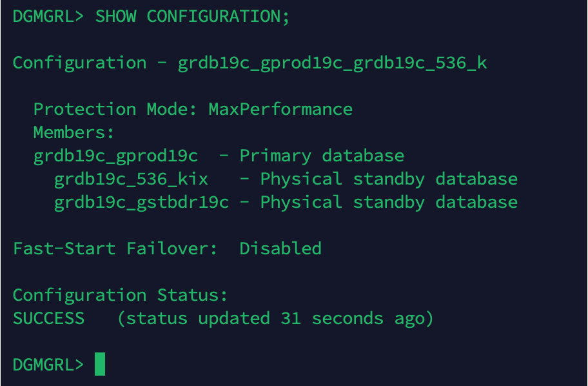Click the top DGMGRL> prompt
The height and width of the screenshot is (386, 588).
tap(48, 16)
